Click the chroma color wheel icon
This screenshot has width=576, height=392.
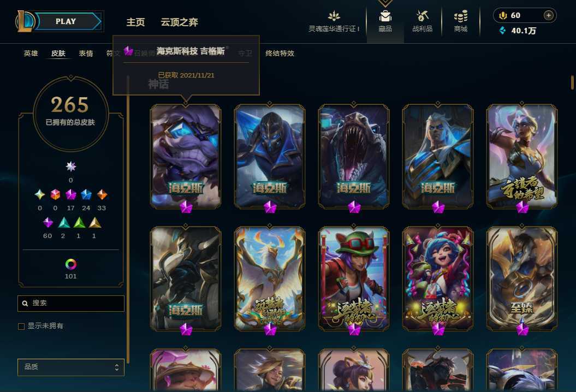click(x=71, y=264)
